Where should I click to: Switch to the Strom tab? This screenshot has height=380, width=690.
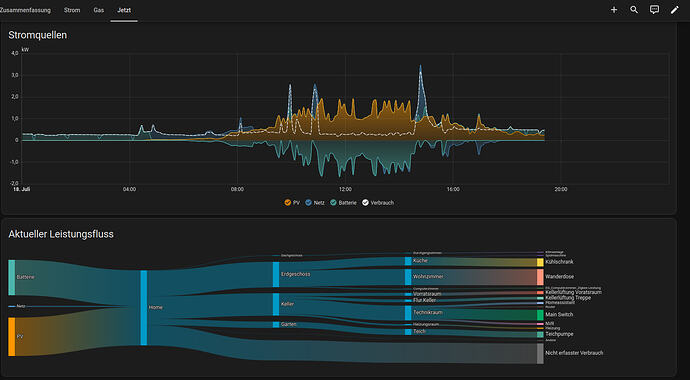click(72, 10)
